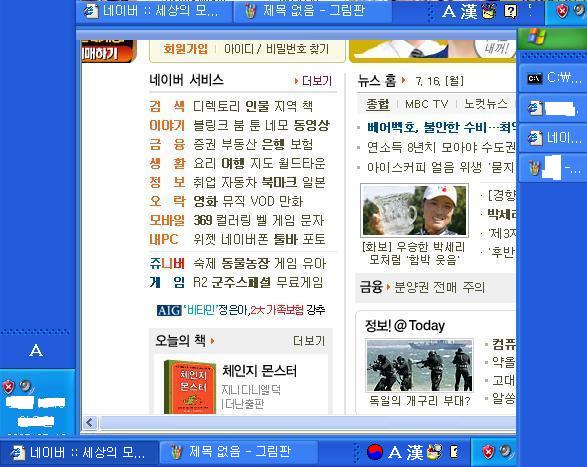Image resolution: width=587 pixels, height=467 pixels.
Task: Open the 베어벡호, 불안한 수비 headline
Action: (441, 127)
